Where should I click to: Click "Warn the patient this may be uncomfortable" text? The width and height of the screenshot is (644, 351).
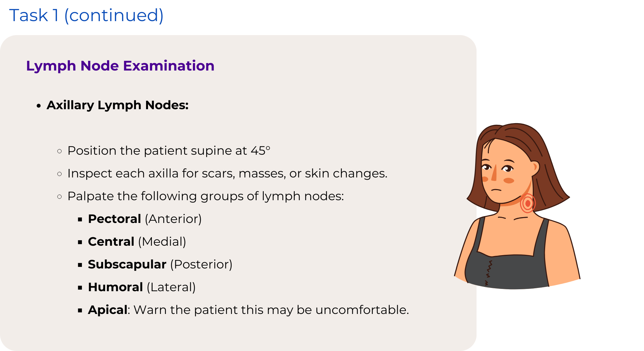pyautogui.click(x=271, y=310)
